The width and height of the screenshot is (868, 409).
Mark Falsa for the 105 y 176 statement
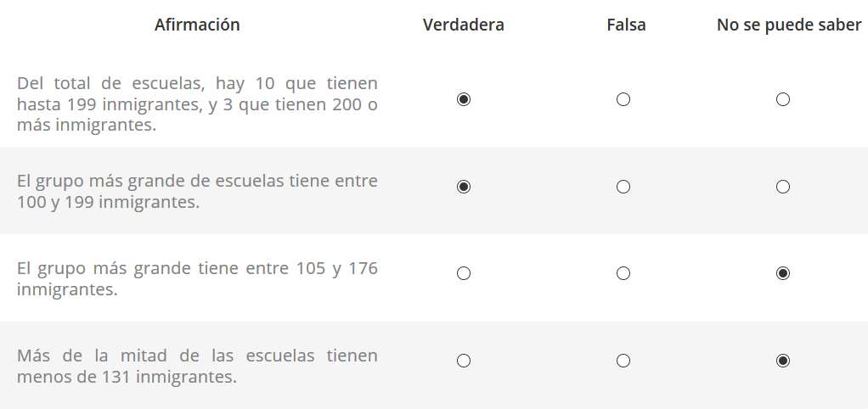623,273
